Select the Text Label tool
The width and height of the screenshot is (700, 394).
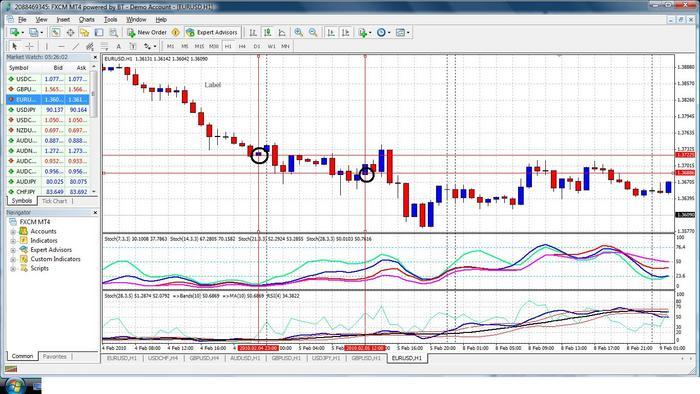[133, 46]
